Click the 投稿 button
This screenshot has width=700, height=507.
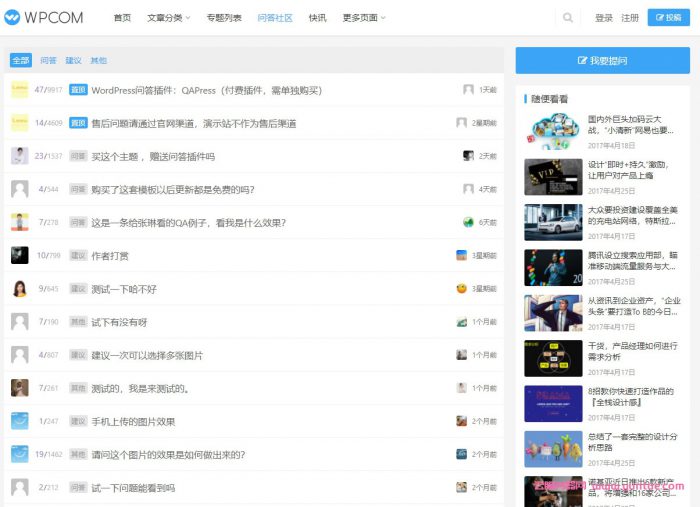[x=669, y=18]
